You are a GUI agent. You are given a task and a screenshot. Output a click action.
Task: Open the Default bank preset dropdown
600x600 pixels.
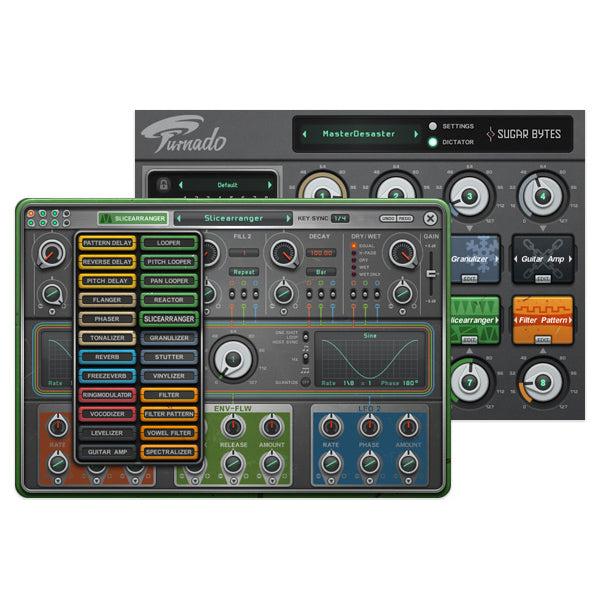tap(229, 185)
